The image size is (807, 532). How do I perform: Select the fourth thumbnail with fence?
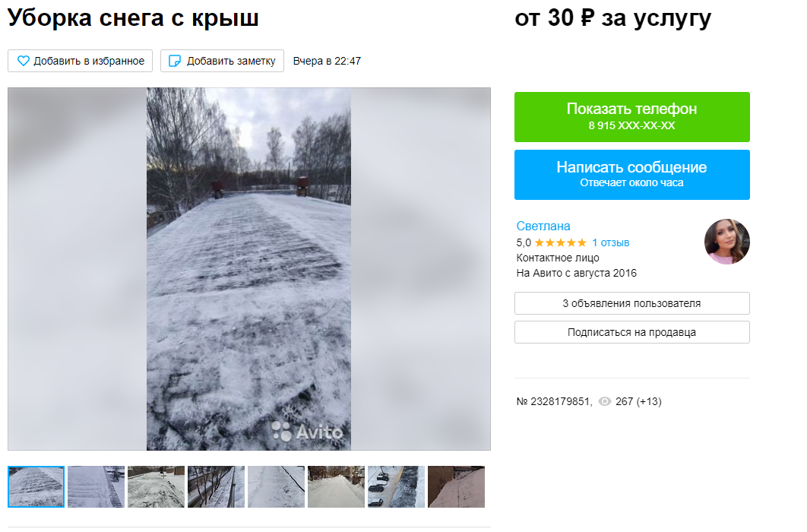point(216,486)
